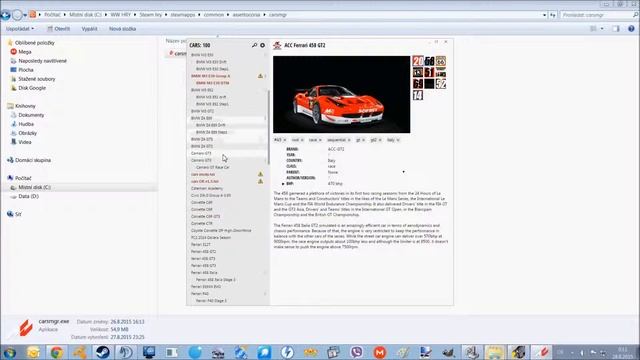Remove the 'sequential' tag
The height and width of the screenshot is (360, 640).
[349, 140]
